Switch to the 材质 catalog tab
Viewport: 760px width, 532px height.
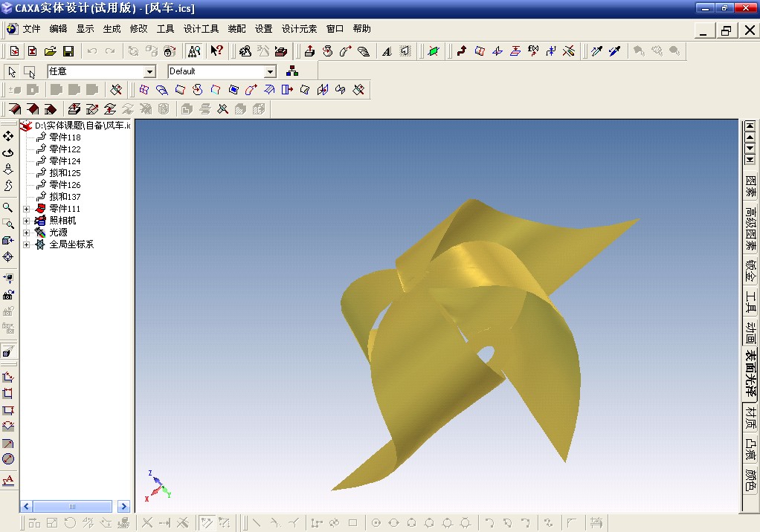click(x=750, y=418)
